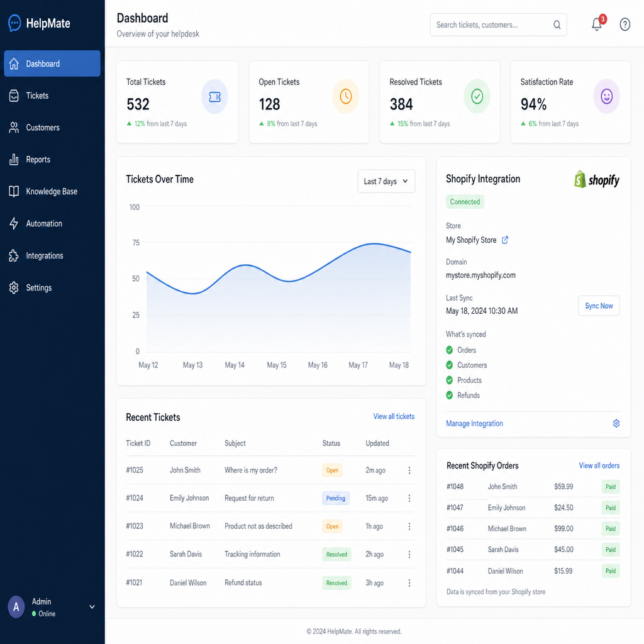Click the Shopify logo

597,179
